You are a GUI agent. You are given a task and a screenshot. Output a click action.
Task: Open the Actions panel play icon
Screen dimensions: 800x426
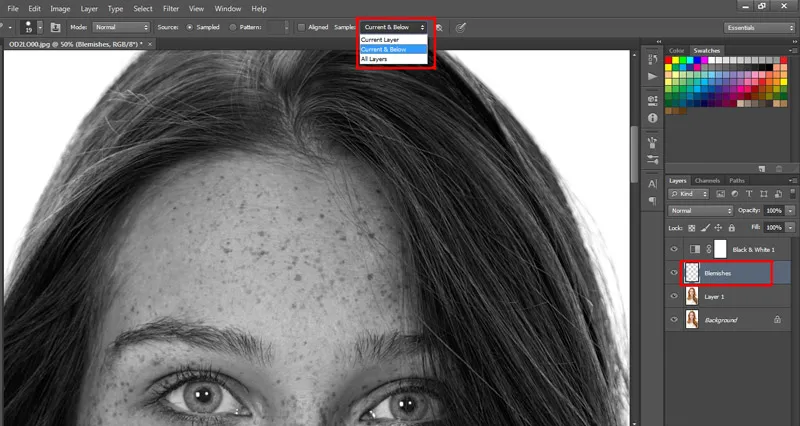click(x=653, y=77)
